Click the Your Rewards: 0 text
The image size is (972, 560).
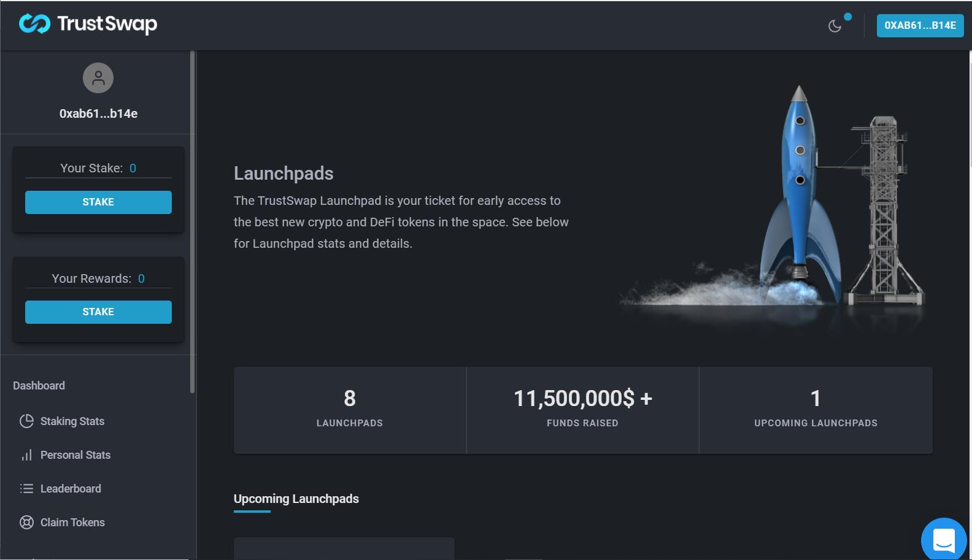click(98, 278)
